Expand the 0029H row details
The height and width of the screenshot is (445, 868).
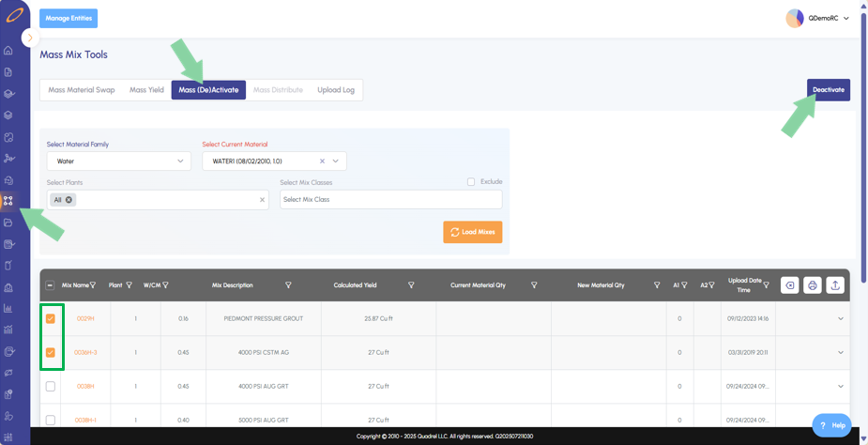pos(841,318)
